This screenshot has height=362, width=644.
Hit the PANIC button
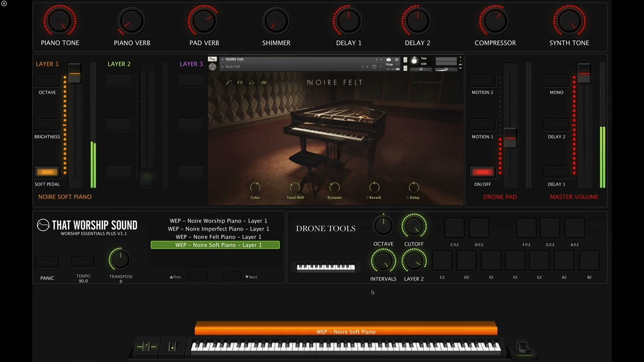47,262
